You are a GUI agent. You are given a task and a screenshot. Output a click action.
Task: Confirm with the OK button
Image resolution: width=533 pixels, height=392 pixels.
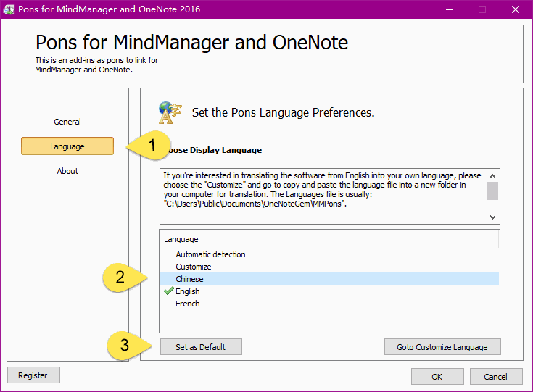point(437,376)
